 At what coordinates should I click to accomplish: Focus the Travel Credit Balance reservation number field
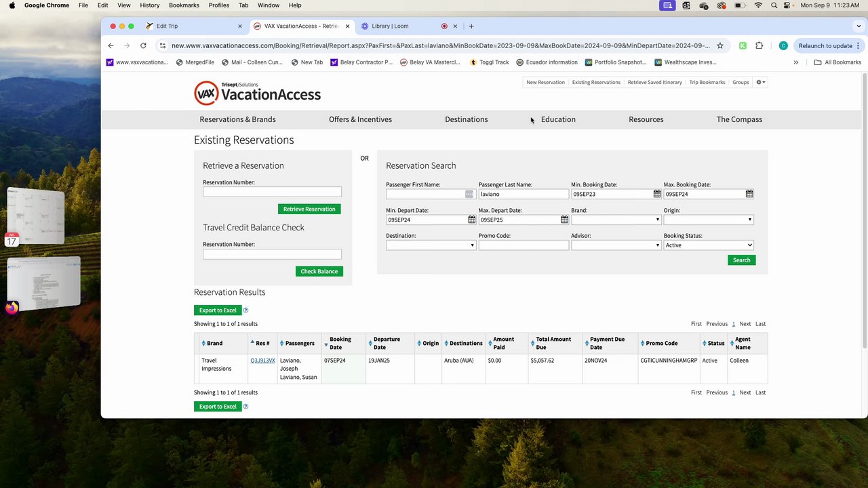(x=272, y=254)
